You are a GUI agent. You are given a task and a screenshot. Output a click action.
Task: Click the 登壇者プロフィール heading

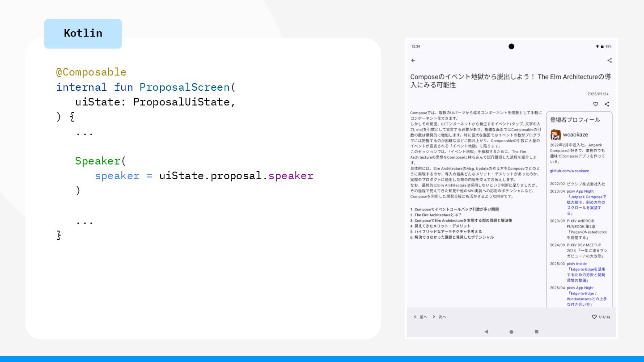(x=575, y=120)
